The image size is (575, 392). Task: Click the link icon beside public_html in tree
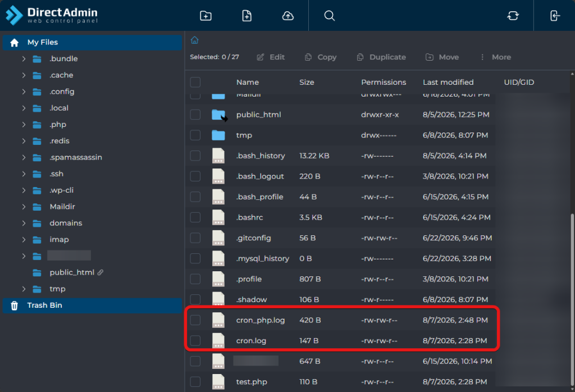click(101, 272)
